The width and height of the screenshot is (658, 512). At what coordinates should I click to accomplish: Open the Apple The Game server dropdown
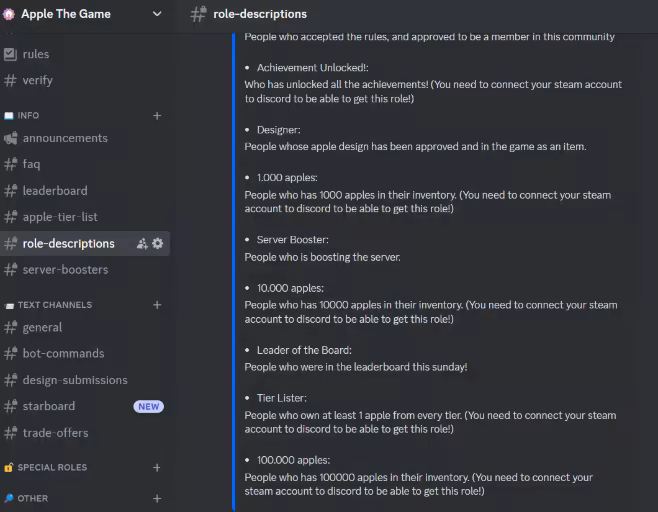(157, 14)
